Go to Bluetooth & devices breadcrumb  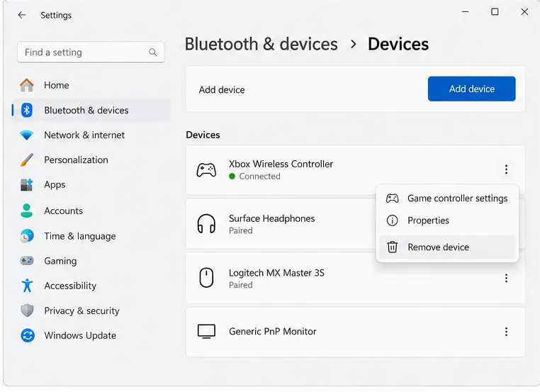[x=261, y=44]
